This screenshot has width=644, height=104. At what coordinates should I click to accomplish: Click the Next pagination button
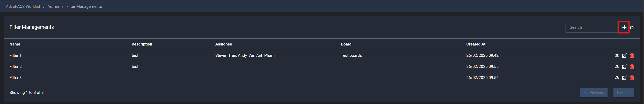tap(623, 93)
